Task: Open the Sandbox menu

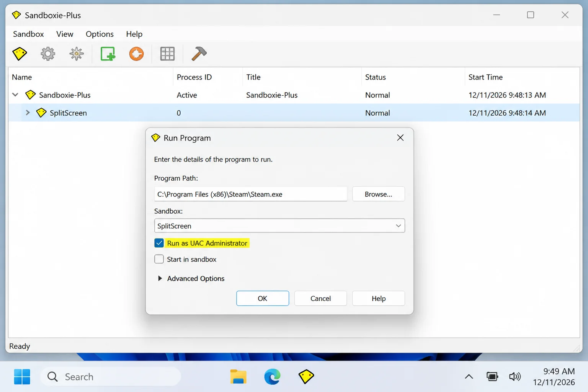Action: [x=28, y=34]
